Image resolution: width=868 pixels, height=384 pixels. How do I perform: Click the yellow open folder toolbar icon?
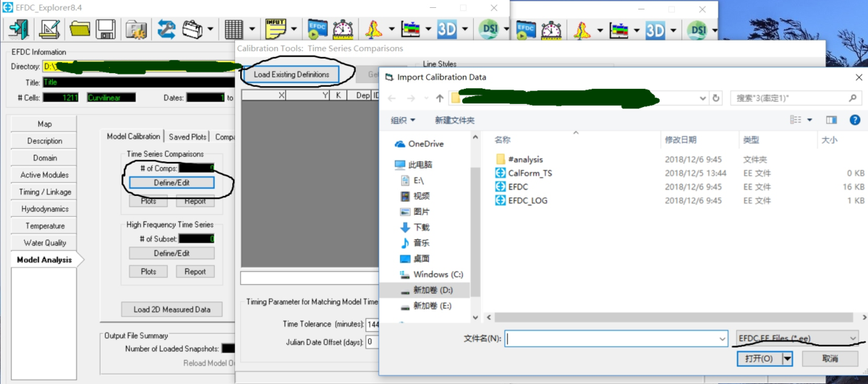(x=80, y=29)
